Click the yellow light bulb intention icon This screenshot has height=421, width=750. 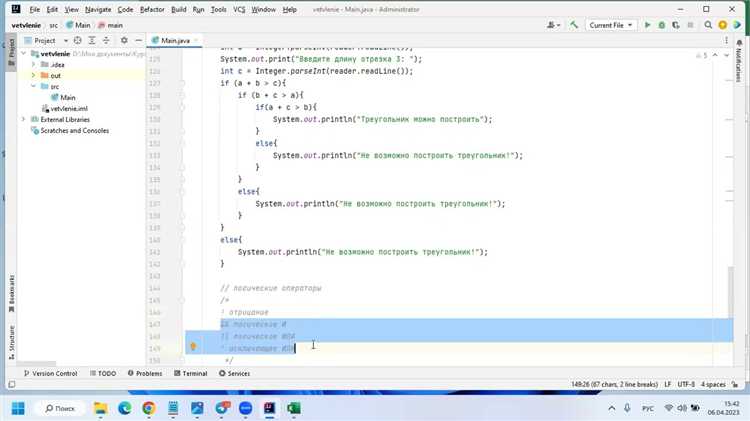coord(193,346)
